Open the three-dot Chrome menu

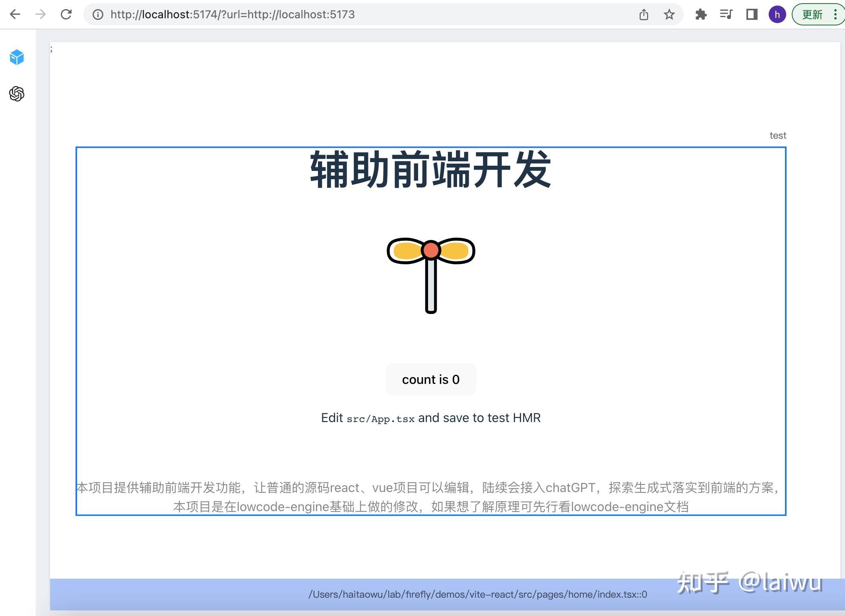pyautogui.click(x=835, y=15)
